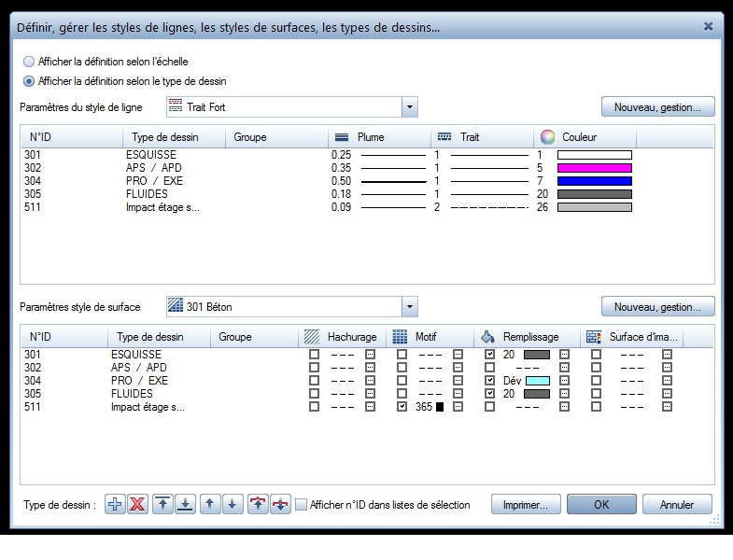Change pen thickness 0.35 for APS / APD line
733x560 pixels.
click(x=379, y=168)
